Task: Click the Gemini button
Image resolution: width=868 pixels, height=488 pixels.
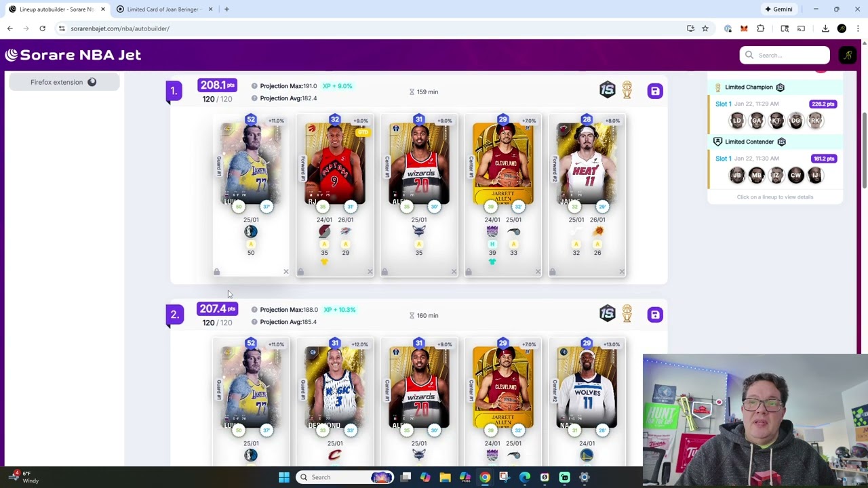Action: pyautogui.click(x=778, y=9)
